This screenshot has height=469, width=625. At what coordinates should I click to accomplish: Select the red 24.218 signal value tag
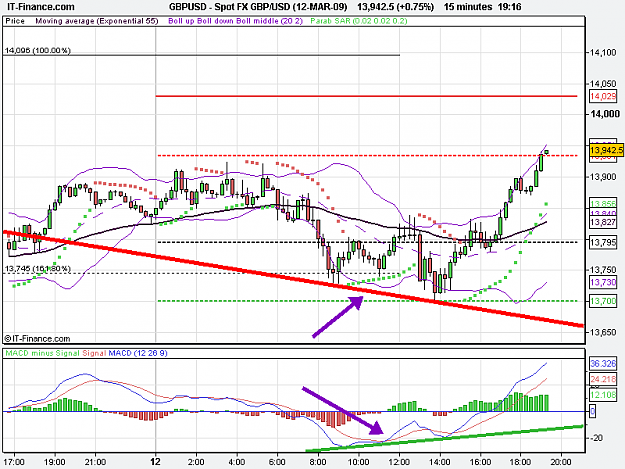(603, 379)
